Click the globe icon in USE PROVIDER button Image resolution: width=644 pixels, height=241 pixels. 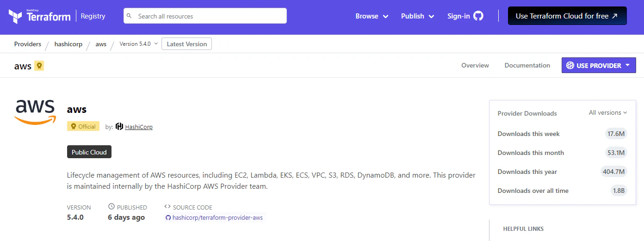coord(570,65)
